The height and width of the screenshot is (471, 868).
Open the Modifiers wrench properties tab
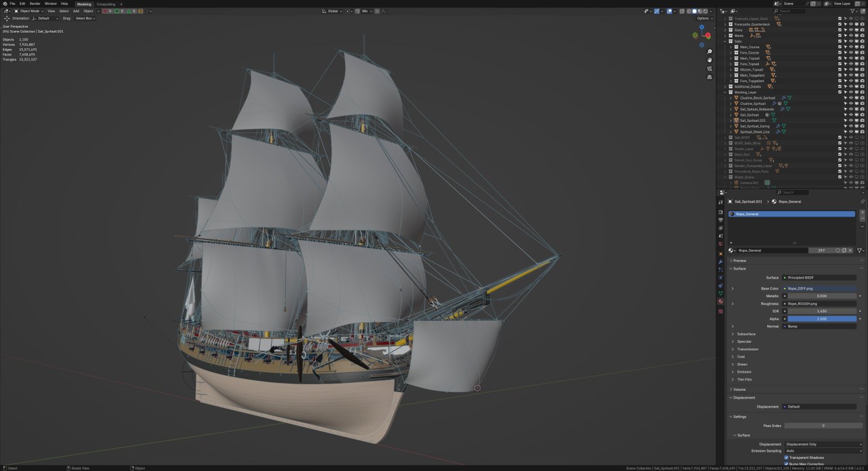(720, 262)
